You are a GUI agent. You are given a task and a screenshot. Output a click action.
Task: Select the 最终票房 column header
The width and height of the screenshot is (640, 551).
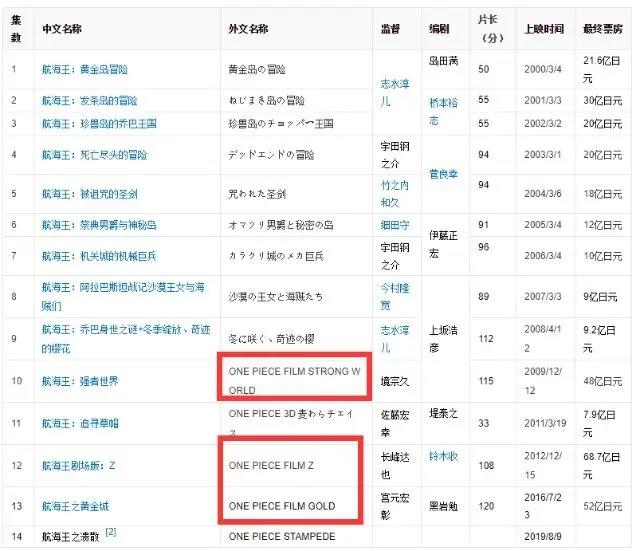(603, 29)
